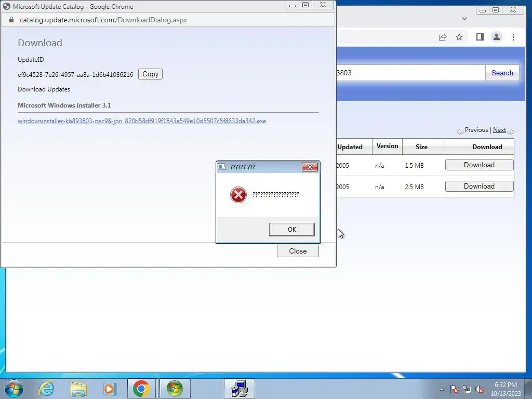Image resolution: width=532 pixels, height=399 pixels.
Task: Open clock showing 6:32 PM
Action: [x=506, y=389]
